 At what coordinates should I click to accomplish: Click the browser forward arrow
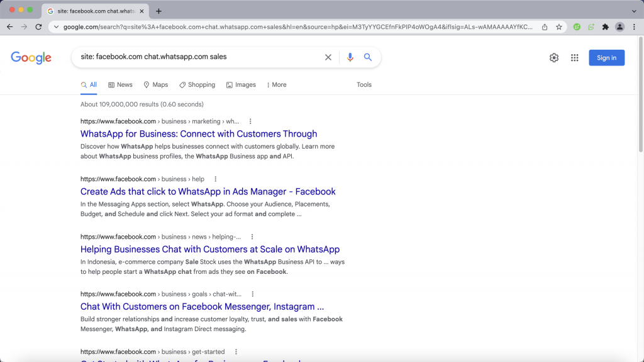(x=25, y=26)
